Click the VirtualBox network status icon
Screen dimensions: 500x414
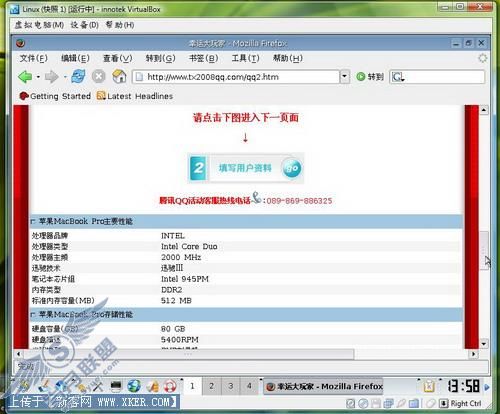coord(388,404)
